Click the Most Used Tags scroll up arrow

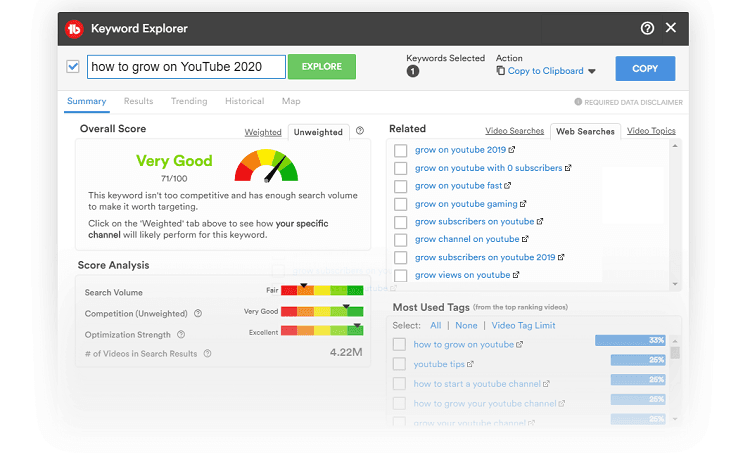coord(675,341)
